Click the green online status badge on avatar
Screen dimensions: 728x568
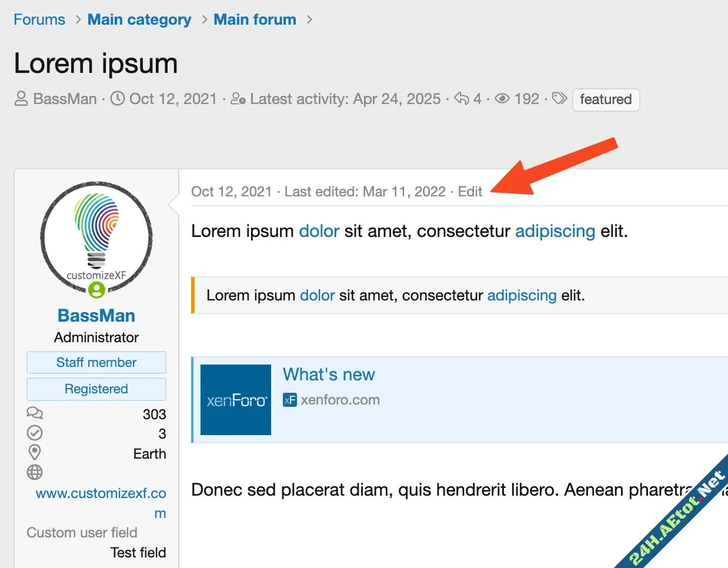pos(96,289)
